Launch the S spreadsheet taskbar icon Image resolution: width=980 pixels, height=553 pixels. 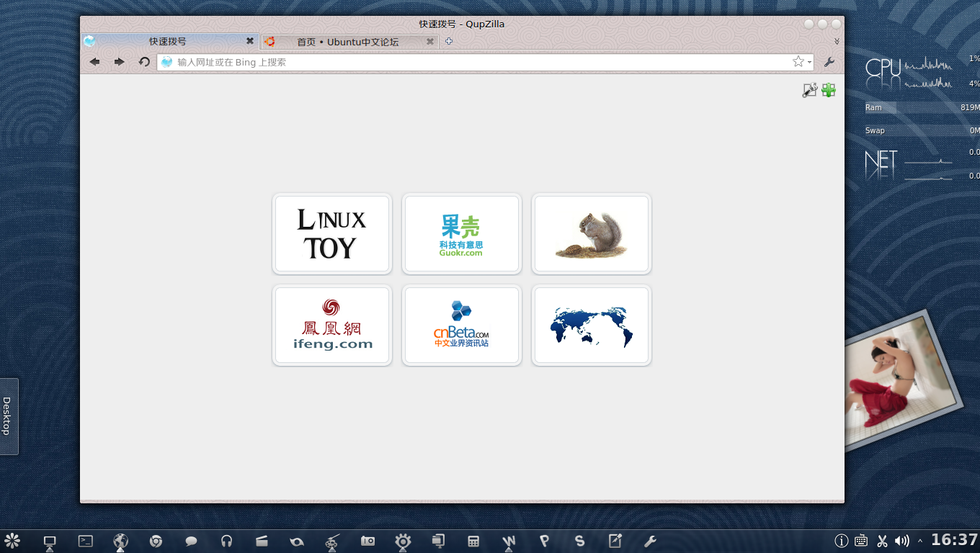[579, 541]
